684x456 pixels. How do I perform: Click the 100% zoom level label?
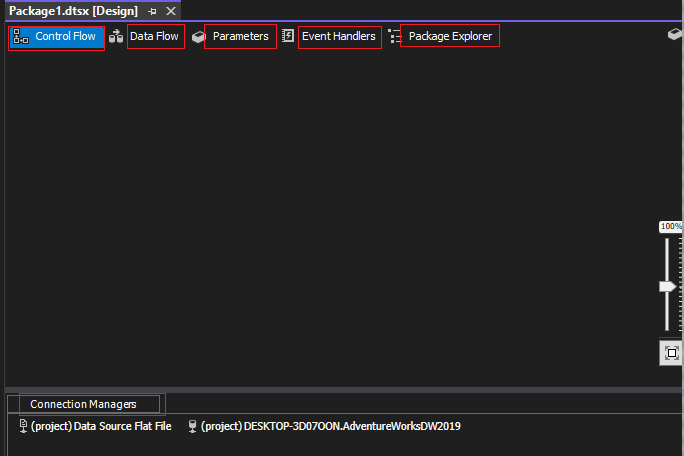click(671, 226)
